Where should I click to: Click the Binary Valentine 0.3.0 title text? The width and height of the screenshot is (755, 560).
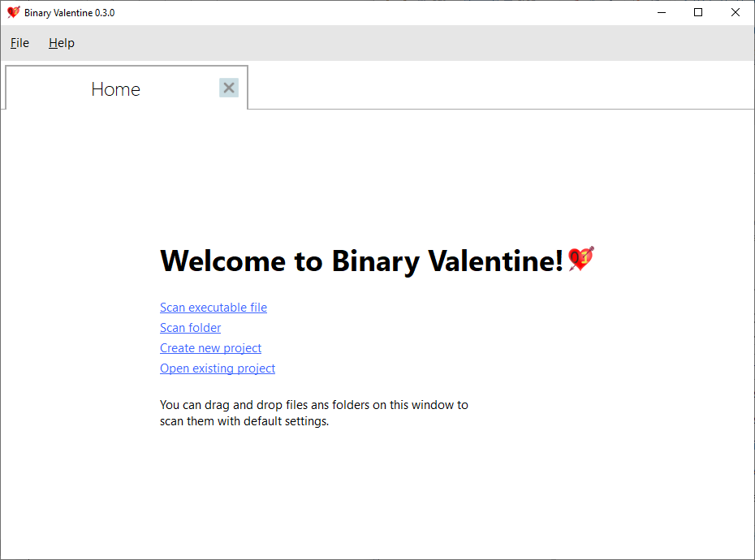click(x=69, y=13)
